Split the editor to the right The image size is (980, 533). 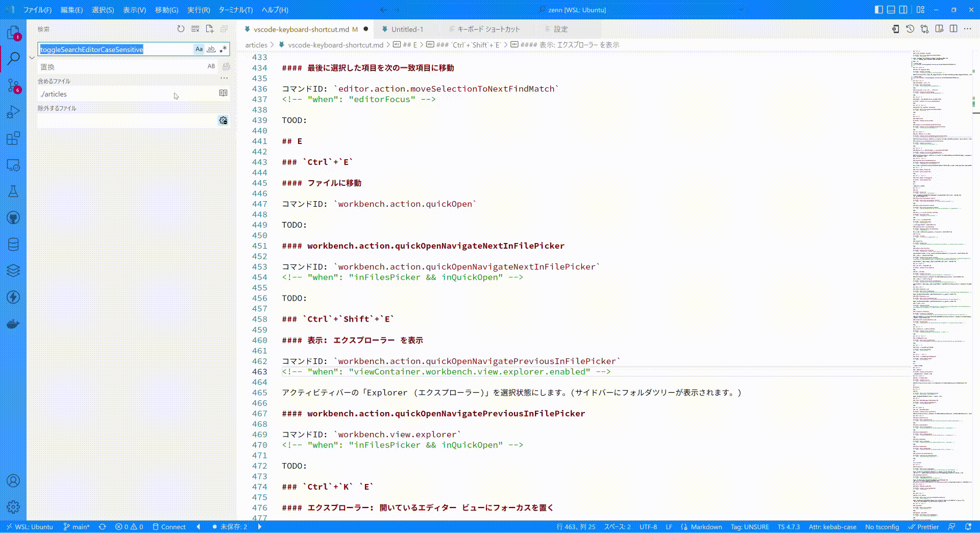[x=953, y=29]
